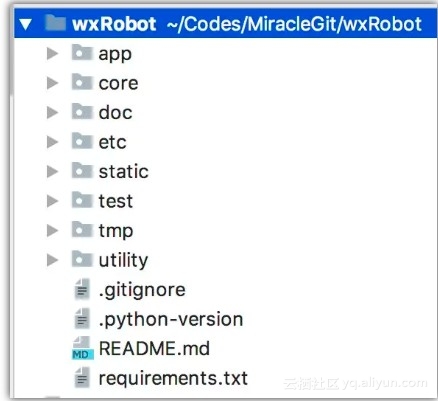The height and width of the screenshot is (401, 438).
Task: Expand the utility folder arrow
Action: click(x=52, y=260)
